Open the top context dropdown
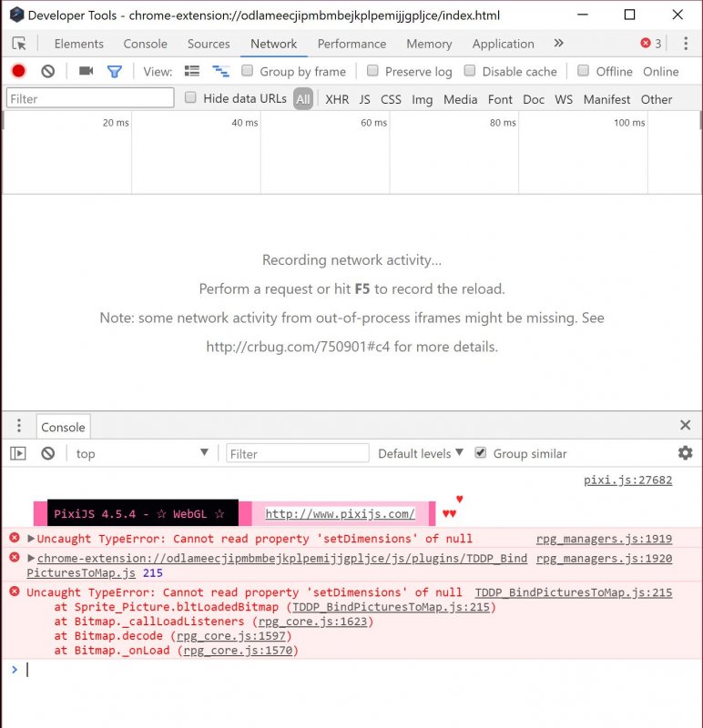The width and height of the screenshot is (703, 728). click(142, 453)
